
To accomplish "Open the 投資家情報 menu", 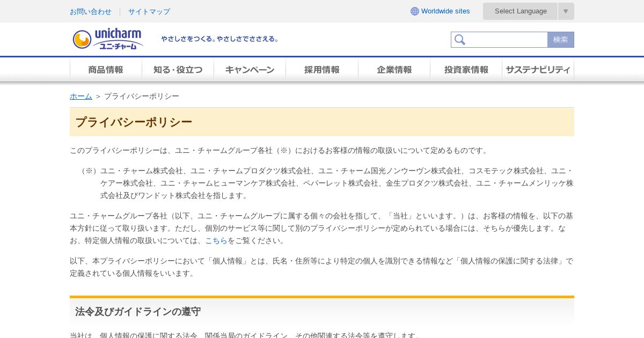I will point(466,70).
